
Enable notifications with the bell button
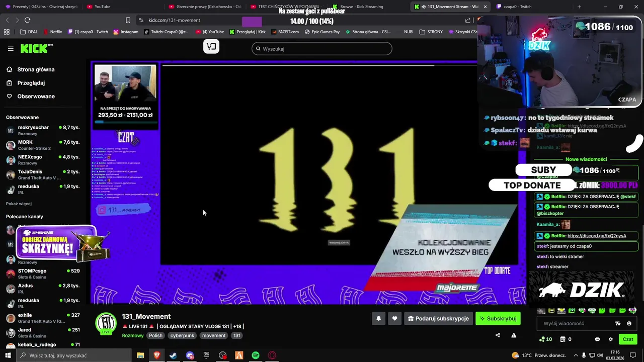[379, 318]
